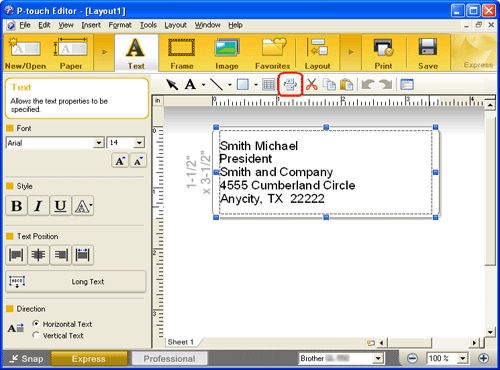Apply text effect with outlined A button
This screenshot has height=370, width=500.
pos(83,206)
